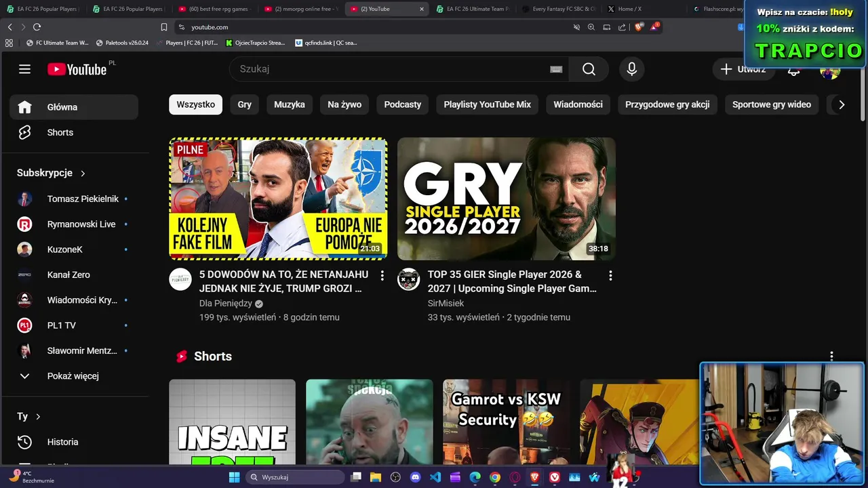The image size is (868, 488).
Task: Open Brave Shields lion icon
Action: pyautogui.click(x=639, y=27)
